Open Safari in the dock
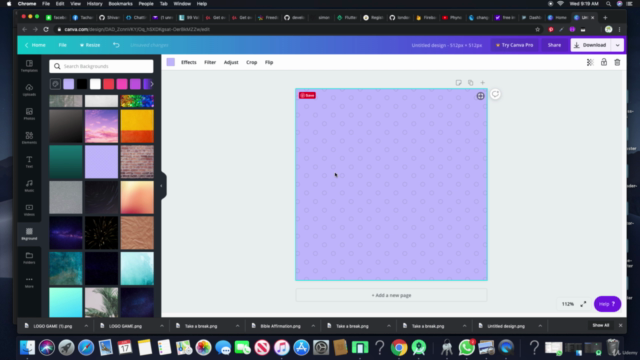The image size is (640, 360). [86, 348]
